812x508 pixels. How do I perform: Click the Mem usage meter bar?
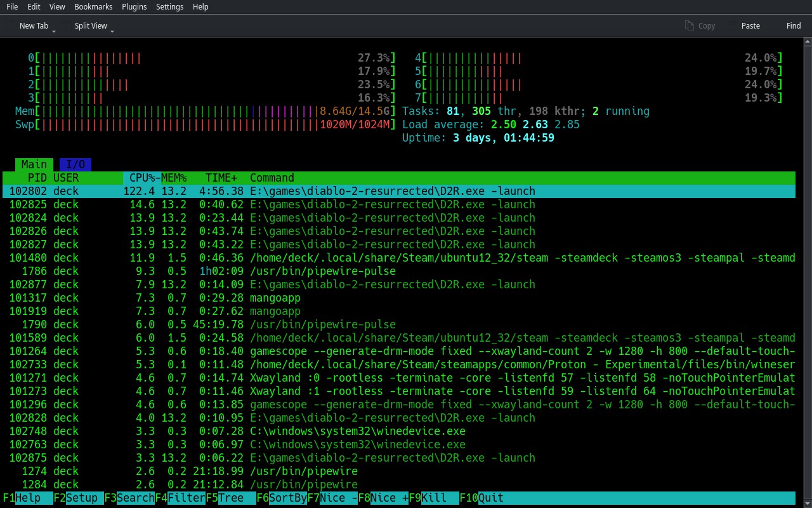pos(206,111)
